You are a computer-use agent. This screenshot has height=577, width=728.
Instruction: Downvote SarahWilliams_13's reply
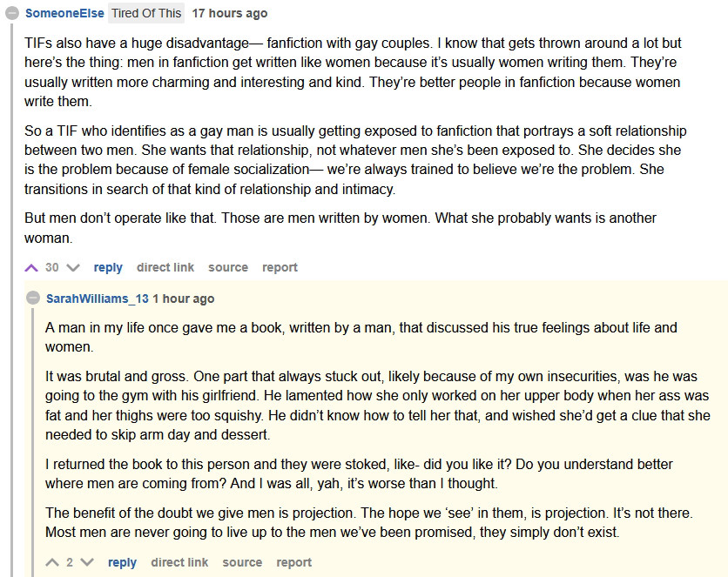tap(86, 562)
